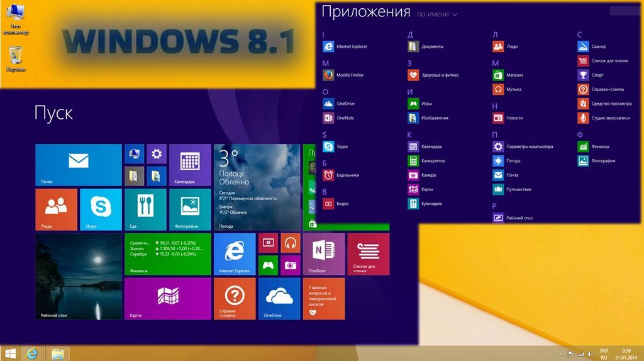Launch Студия звукозаписи app

[604, 118]
